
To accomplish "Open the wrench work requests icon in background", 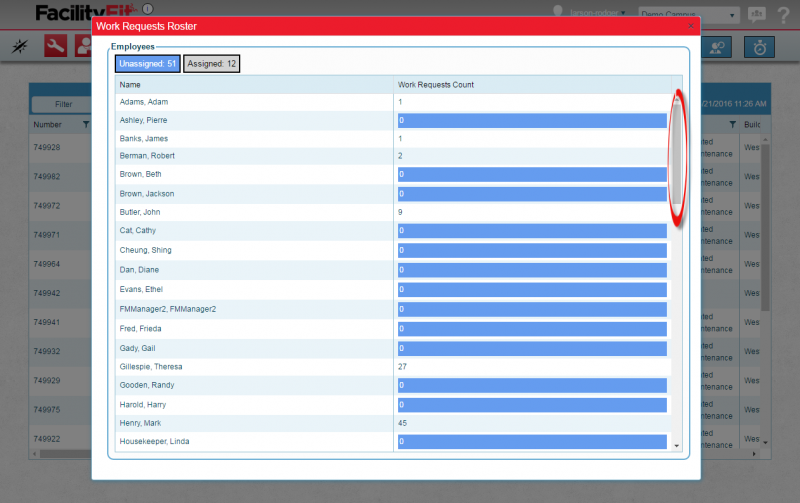I will [x=55, y=46].
